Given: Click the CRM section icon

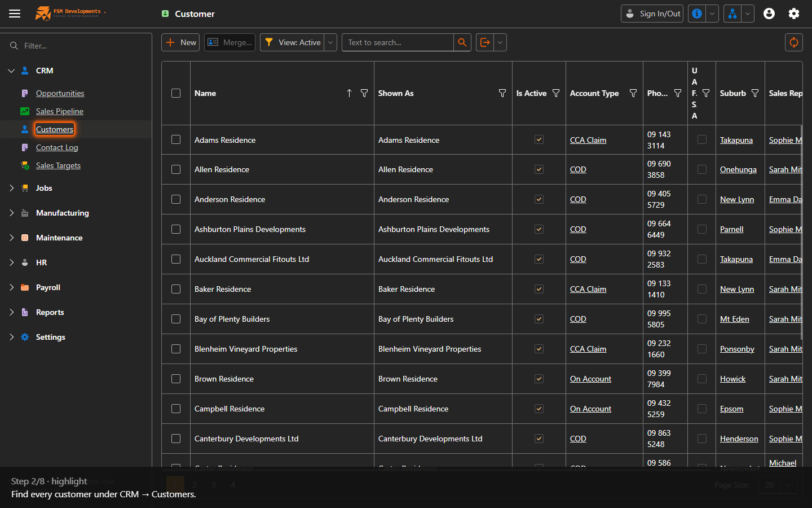Looking at the screenshot, I should (x=25, y=71).
